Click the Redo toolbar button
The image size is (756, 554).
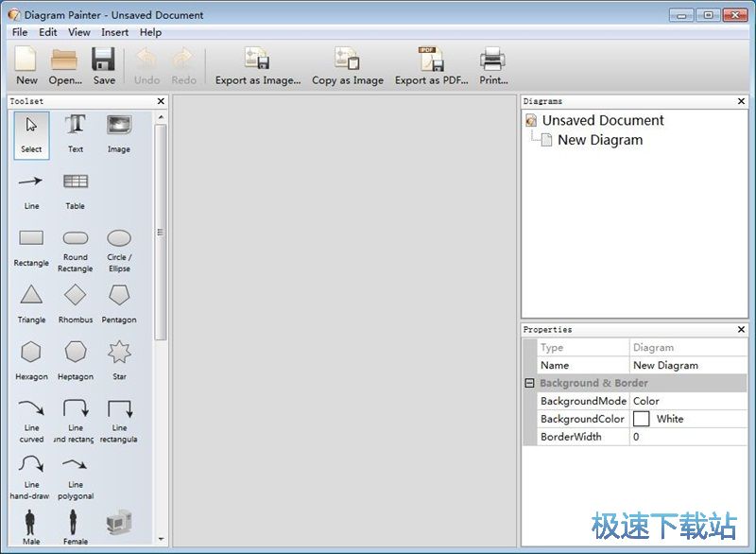coord(183,66)
